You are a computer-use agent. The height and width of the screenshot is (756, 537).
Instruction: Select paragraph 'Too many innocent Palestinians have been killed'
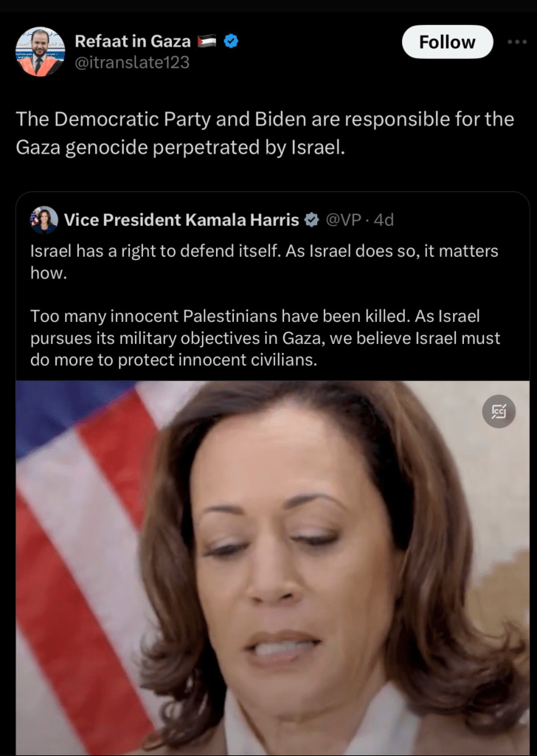coord(265,338)
